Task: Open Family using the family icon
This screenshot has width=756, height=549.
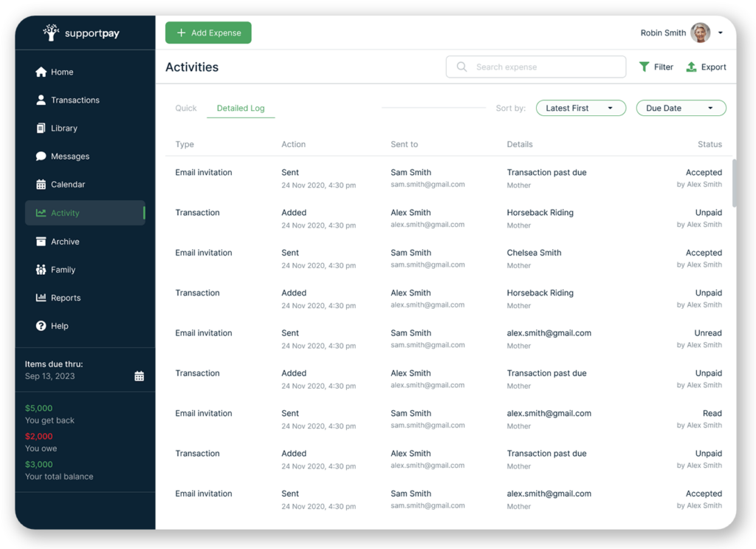Action: coord(41,270)
